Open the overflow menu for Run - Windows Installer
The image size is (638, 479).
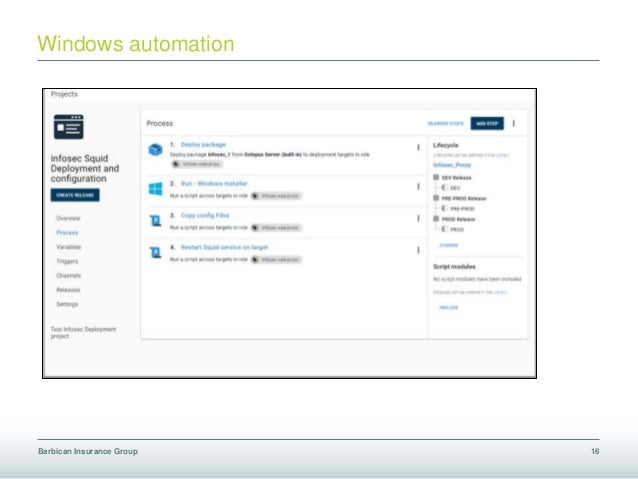tap(418, 186)
